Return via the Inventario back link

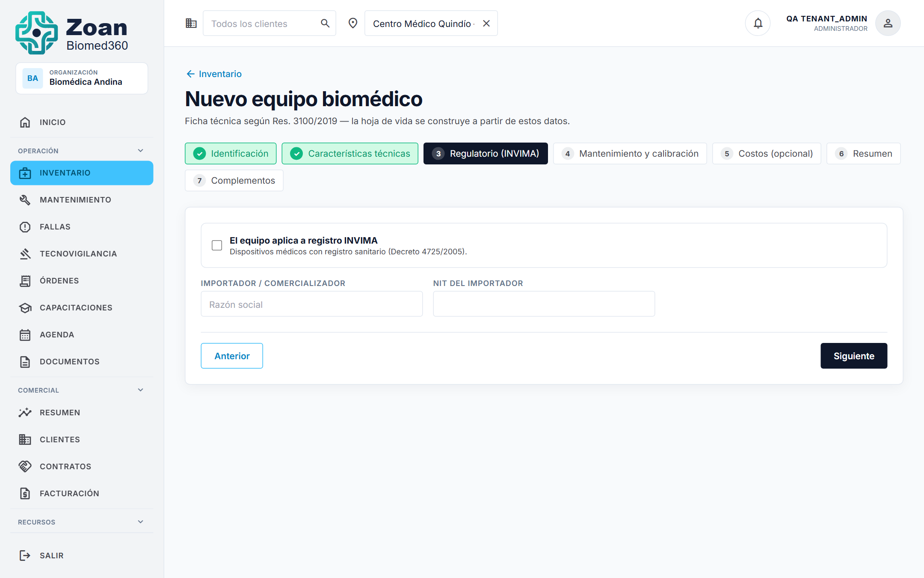click(214, 74)
